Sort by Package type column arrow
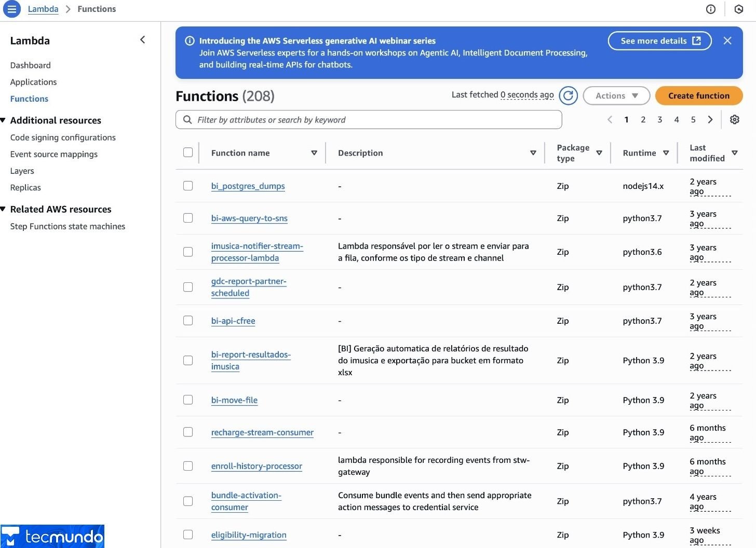The height and width of the screenshot is (548, 756). [x=599, y=153]
